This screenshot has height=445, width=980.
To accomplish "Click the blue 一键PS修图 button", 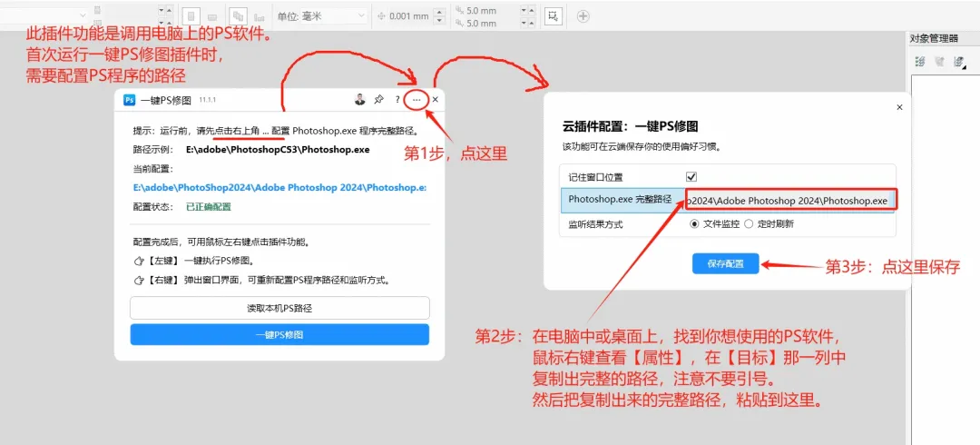I will pos(279,335).
